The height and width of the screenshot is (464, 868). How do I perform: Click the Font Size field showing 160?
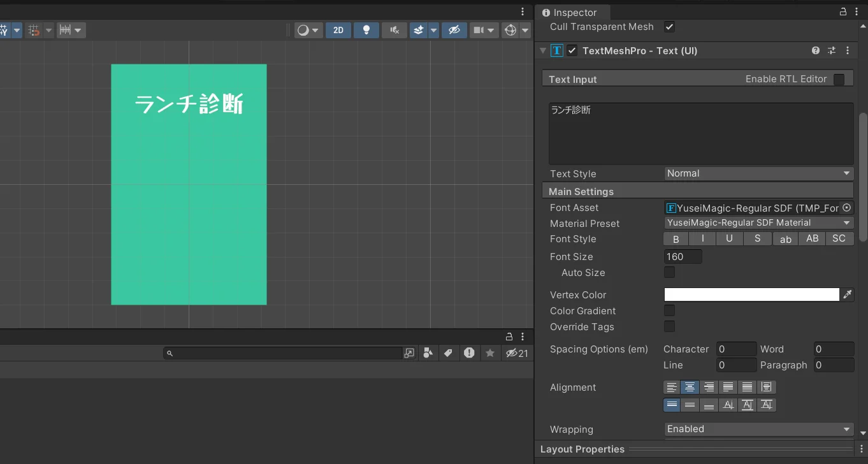683,257
